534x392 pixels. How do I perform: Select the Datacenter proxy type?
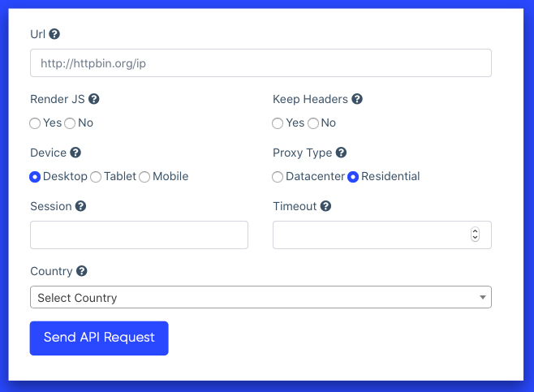pos(278,177)
